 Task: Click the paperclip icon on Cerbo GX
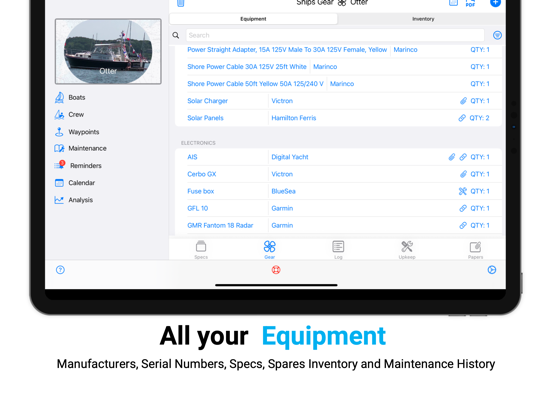click(463, 174)
